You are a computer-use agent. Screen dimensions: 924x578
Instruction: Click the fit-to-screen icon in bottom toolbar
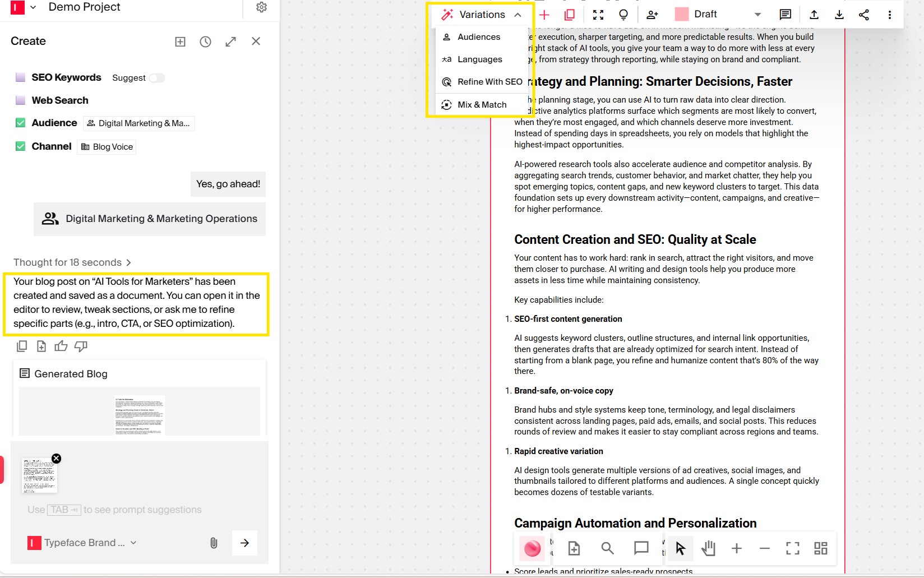coord(792,549)
